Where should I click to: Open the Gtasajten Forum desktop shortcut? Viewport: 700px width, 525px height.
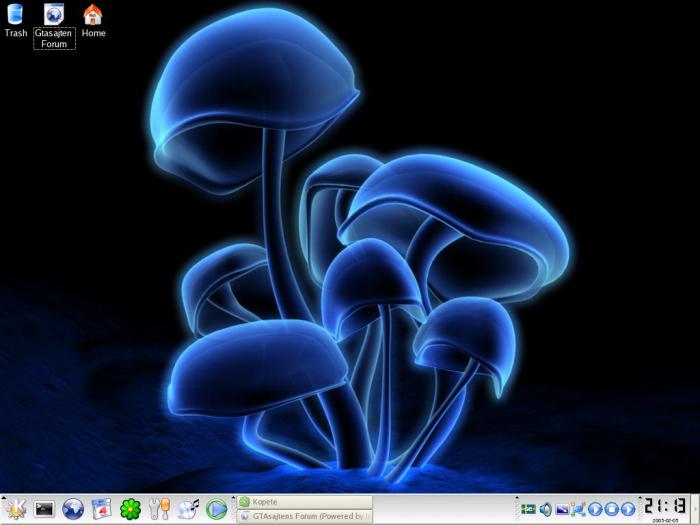coord(54,24)
